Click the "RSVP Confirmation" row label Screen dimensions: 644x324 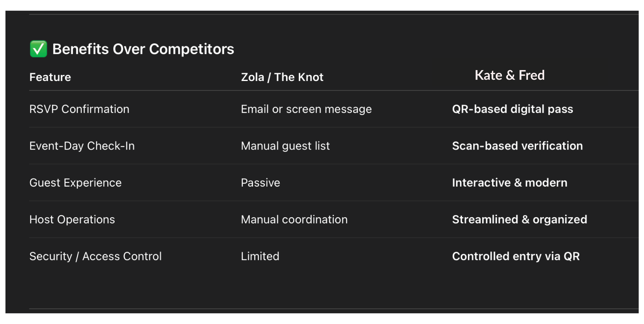[x=79, y=109]
